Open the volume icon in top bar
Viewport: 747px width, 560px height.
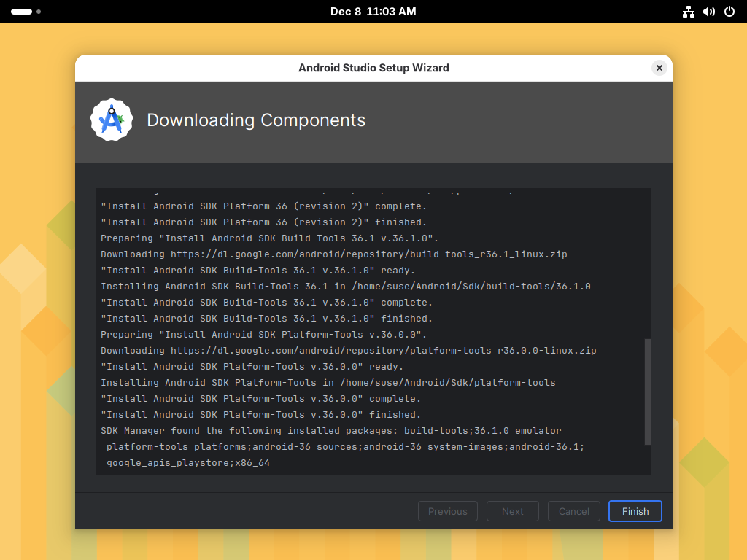pos(708,12)
